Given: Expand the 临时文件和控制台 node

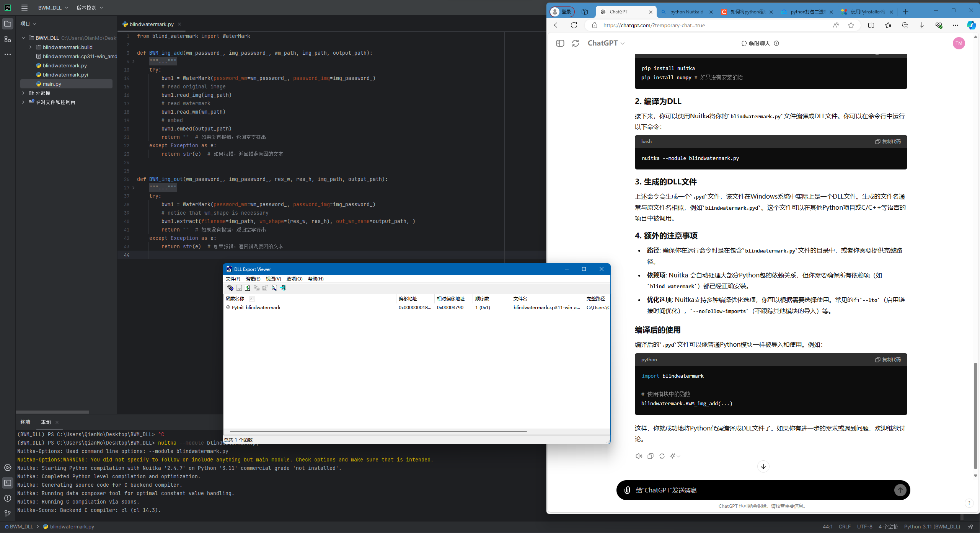Looking at the screenshot, I should tap(23, 102).
